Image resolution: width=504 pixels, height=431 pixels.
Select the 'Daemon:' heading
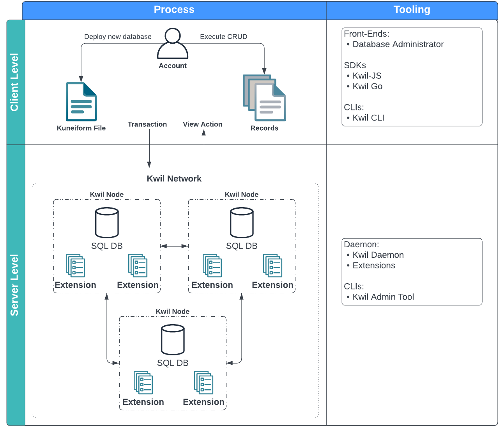(361, 245)
